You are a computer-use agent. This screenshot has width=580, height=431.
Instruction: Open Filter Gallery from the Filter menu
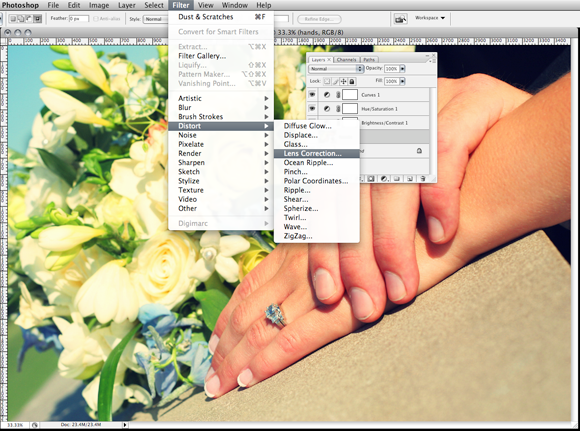pos(202,56)
